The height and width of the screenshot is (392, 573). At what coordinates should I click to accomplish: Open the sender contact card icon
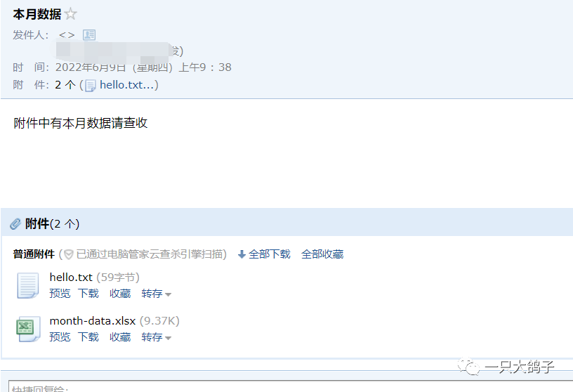tap(89, 34)
